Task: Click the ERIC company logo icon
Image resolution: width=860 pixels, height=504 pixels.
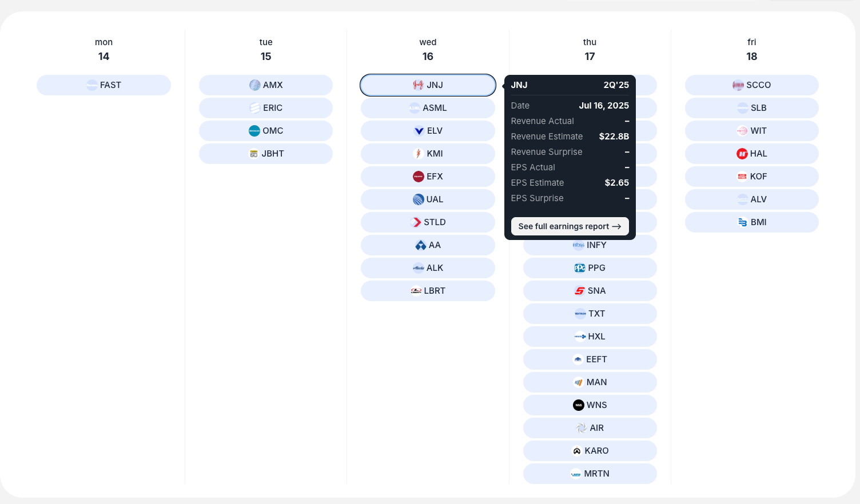Action: coord(255,108)
